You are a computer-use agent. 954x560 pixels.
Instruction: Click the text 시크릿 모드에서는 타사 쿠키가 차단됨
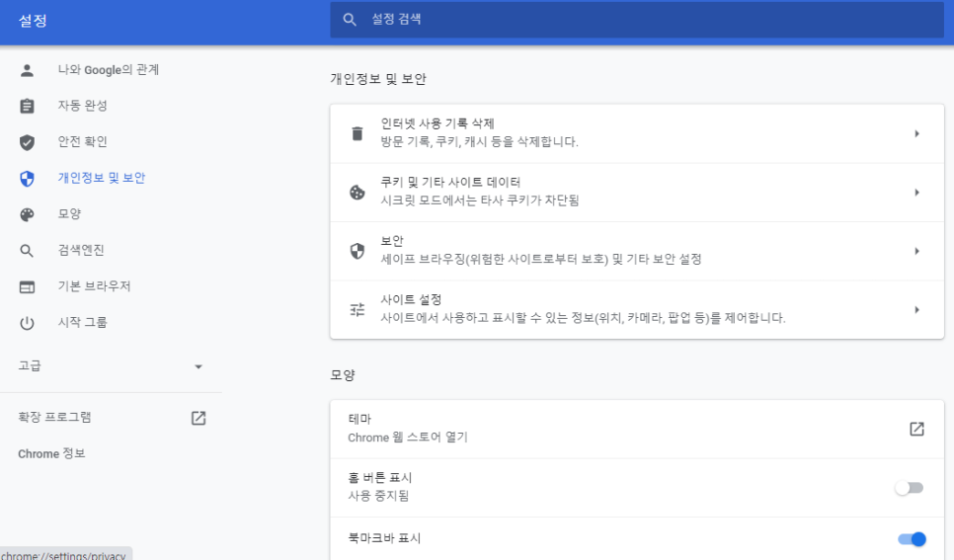tap(480, 200)
